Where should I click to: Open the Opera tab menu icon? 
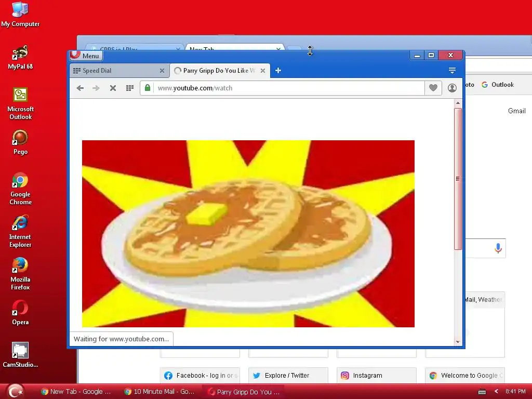pos(452,71)
